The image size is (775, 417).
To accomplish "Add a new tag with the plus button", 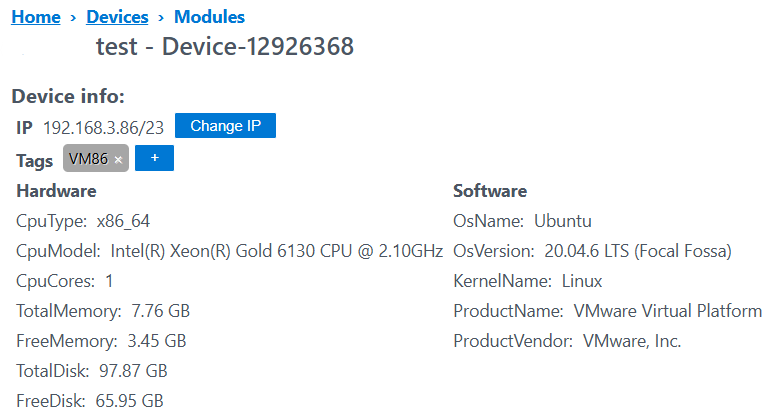I will coord(154,158).
